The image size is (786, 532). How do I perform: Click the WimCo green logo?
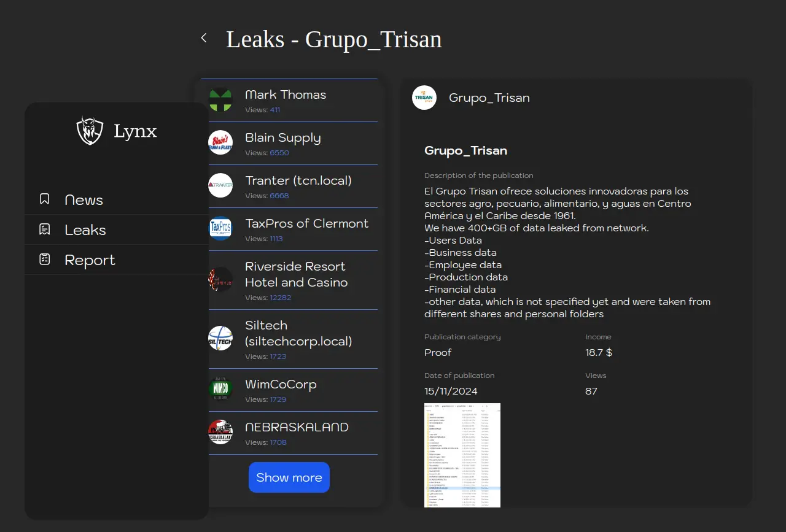[220, 389]
